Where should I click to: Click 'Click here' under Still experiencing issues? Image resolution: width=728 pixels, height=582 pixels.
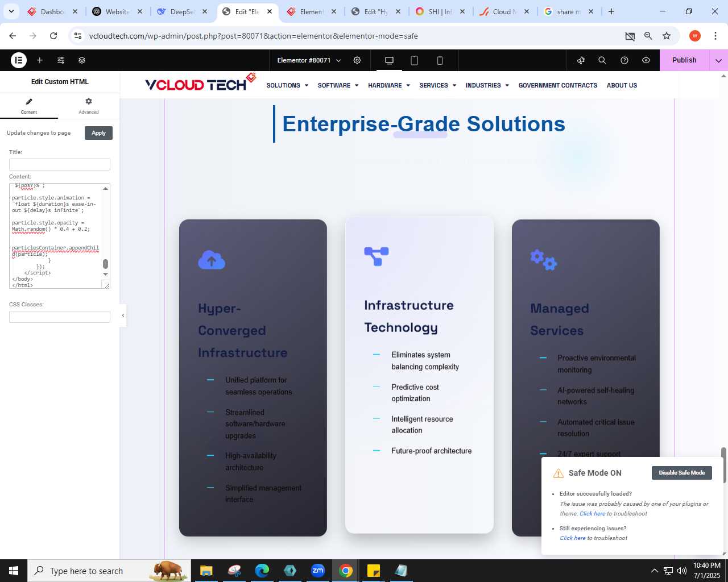pyautogui.click(x=573, y=538)
